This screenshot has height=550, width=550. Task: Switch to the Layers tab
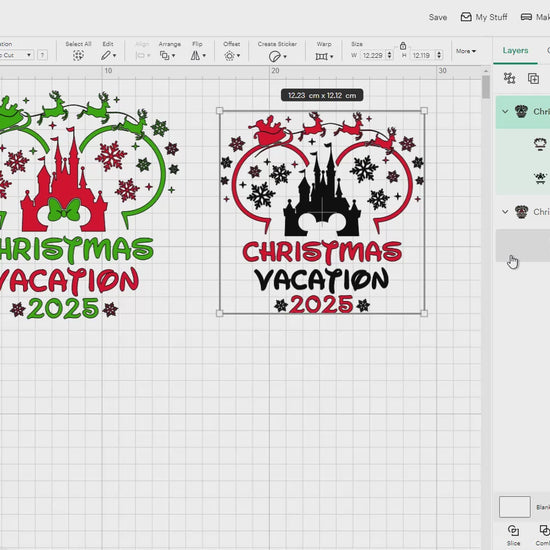[x=515, y=51]
